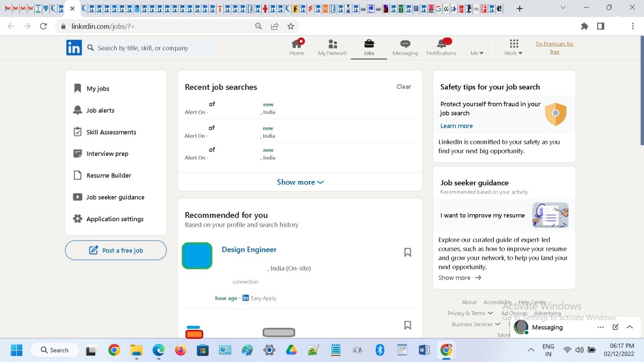Click the resume guidance illustration thumbnail
The height and width of the screenshot is (362, 644).
(x=550, y=215)
